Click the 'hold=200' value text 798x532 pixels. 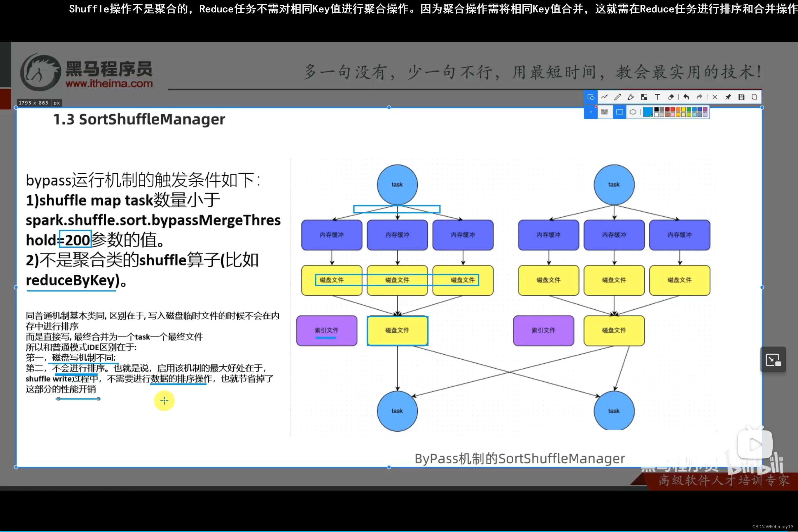coord(58,240)
